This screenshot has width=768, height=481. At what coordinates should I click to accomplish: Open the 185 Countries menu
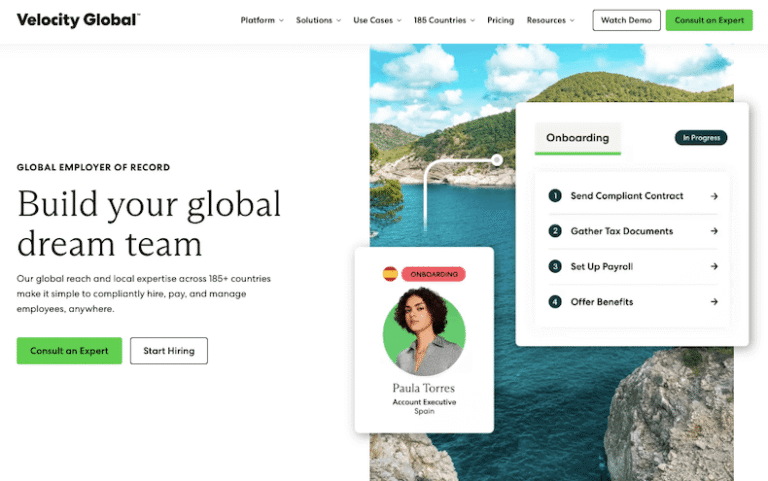click(440, 20)
